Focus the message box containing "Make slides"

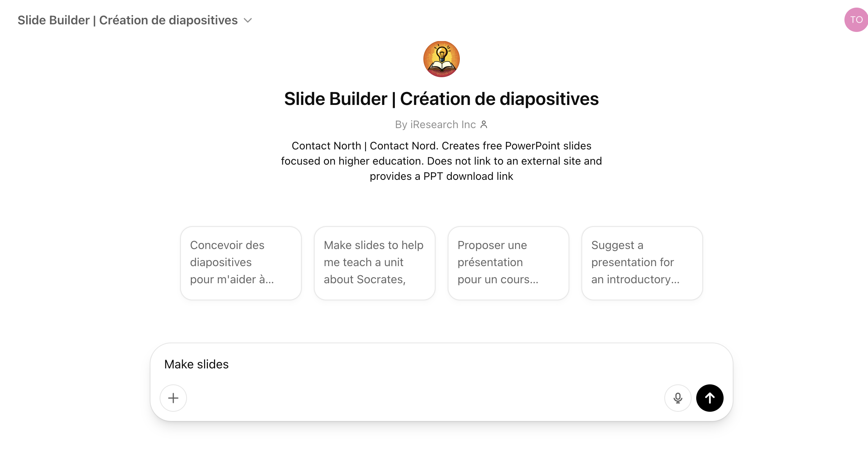pos(442,364)
